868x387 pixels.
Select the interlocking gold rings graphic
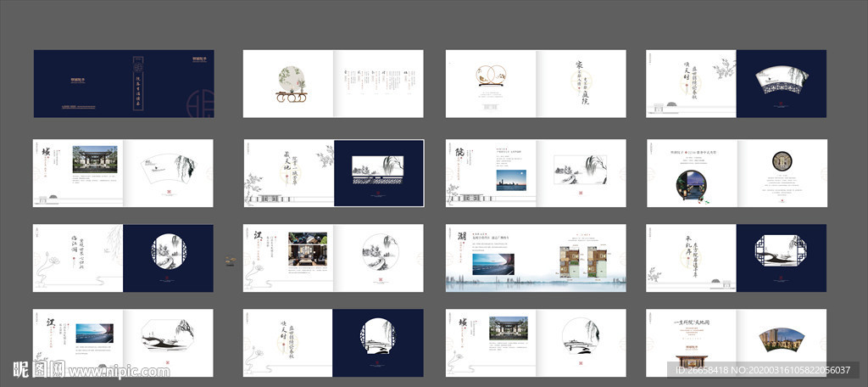tap(491, 76)
